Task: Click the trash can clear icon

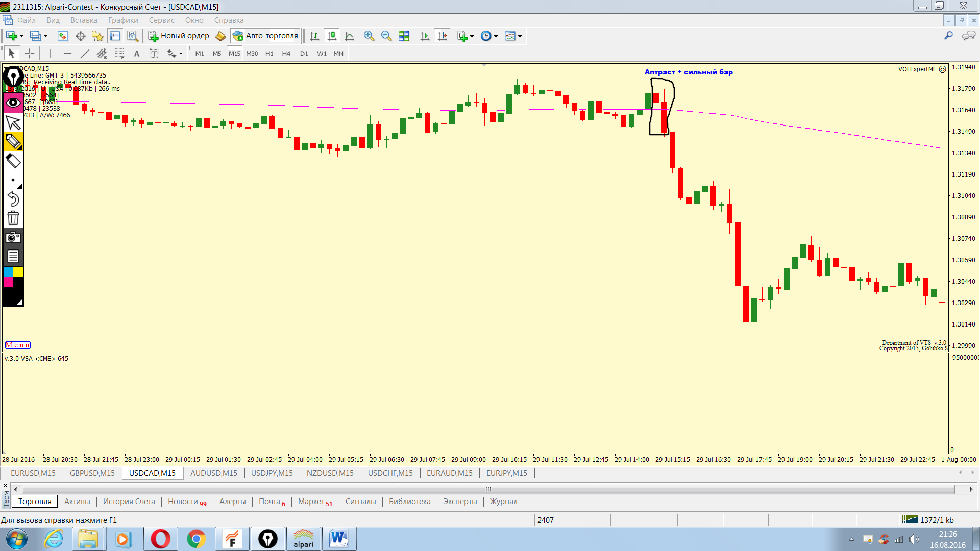Action: (13, 218)
